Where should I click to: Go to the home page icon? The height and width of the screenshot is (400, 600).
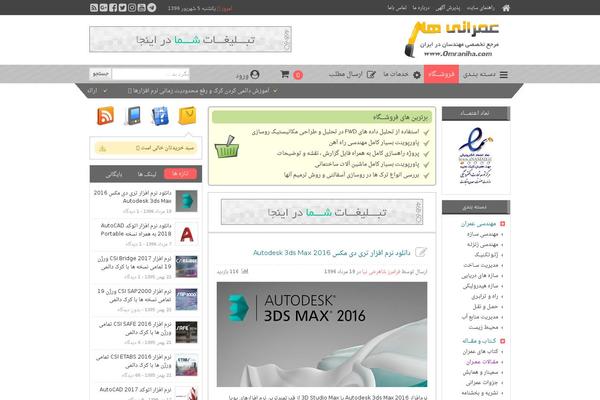506,8
